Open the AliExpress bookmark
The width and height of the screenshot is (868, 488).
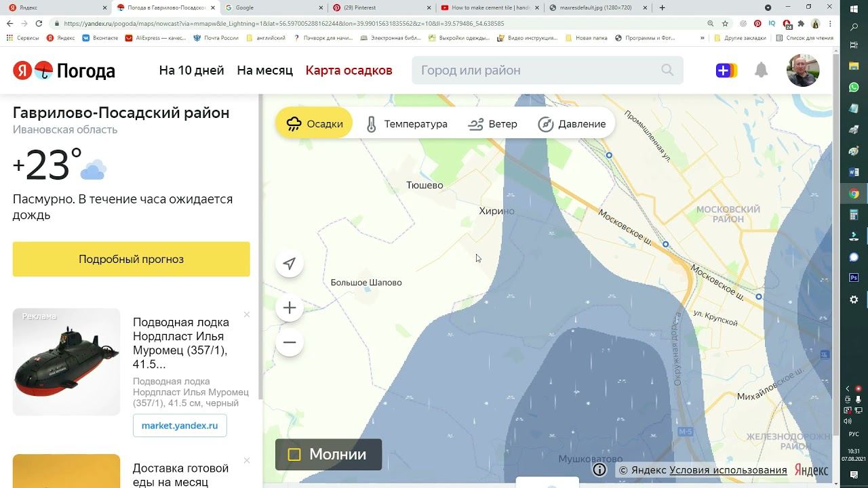point(155,38)
